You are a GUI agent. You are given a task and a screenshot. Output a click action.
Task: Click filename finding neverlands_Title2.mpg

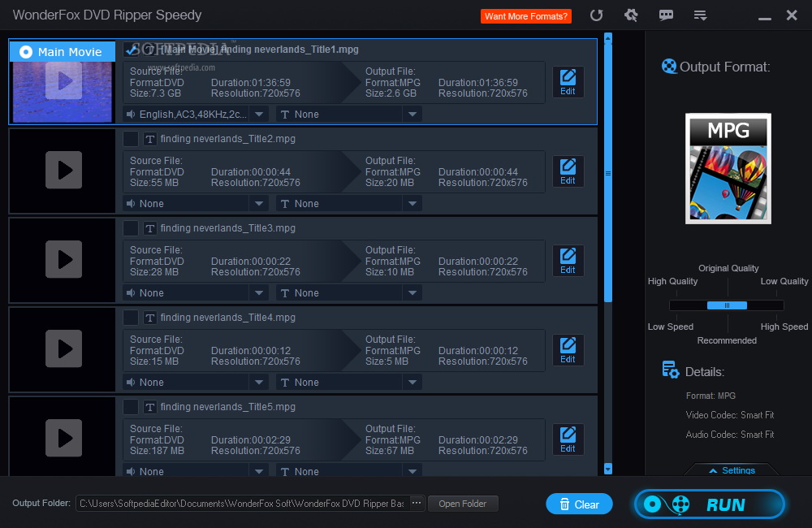tap(228, 139)
